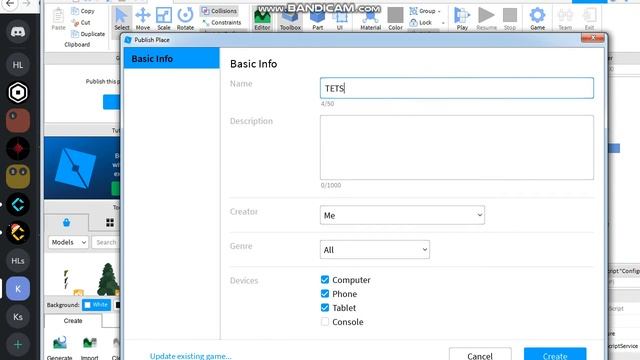
Task: Stop the running test
Action: [510, 19]
